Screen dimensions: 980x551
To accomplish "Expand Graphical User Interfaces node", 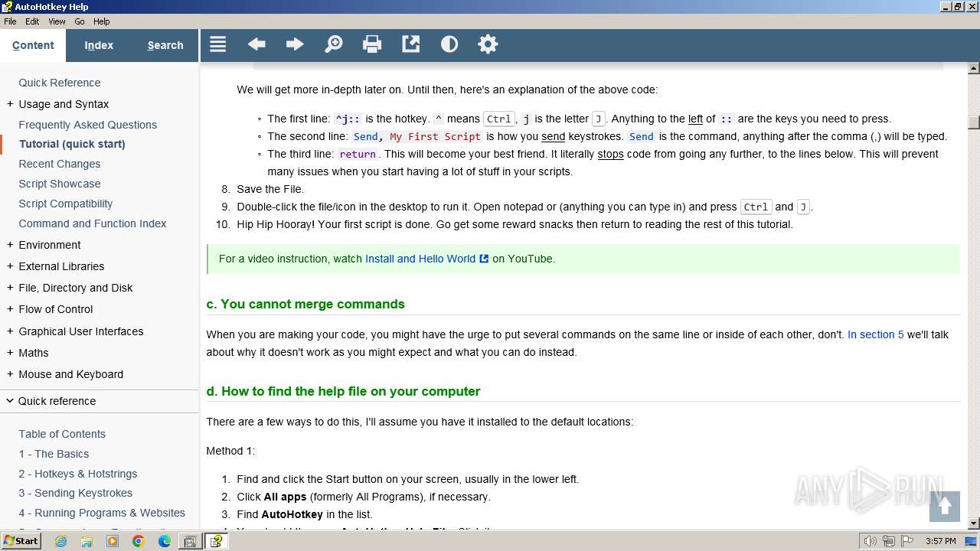I will tap(10, 331).
